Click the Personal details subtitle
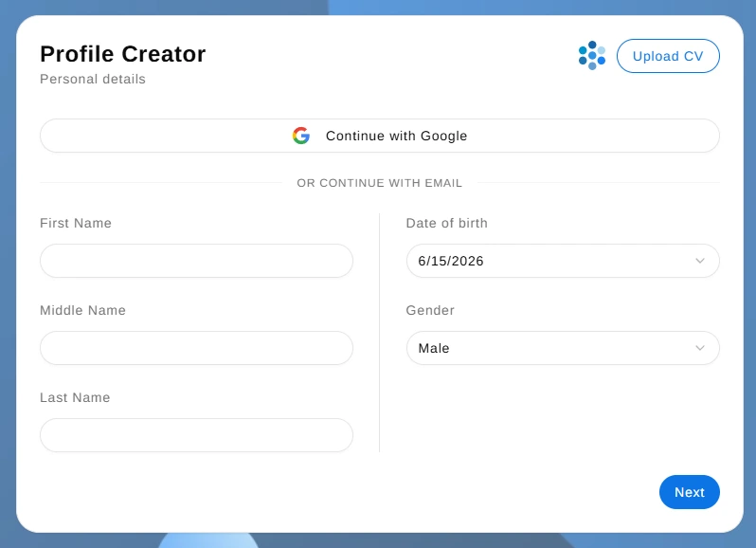The width and height of the screenshot is (756, 548). coord(93,79)
